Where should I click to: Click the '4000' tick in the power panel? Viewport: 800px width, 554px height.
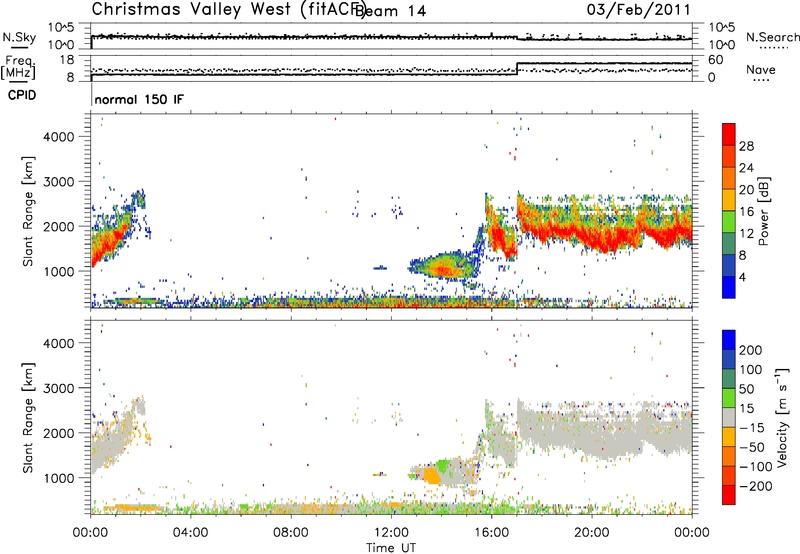click(59, 137)
